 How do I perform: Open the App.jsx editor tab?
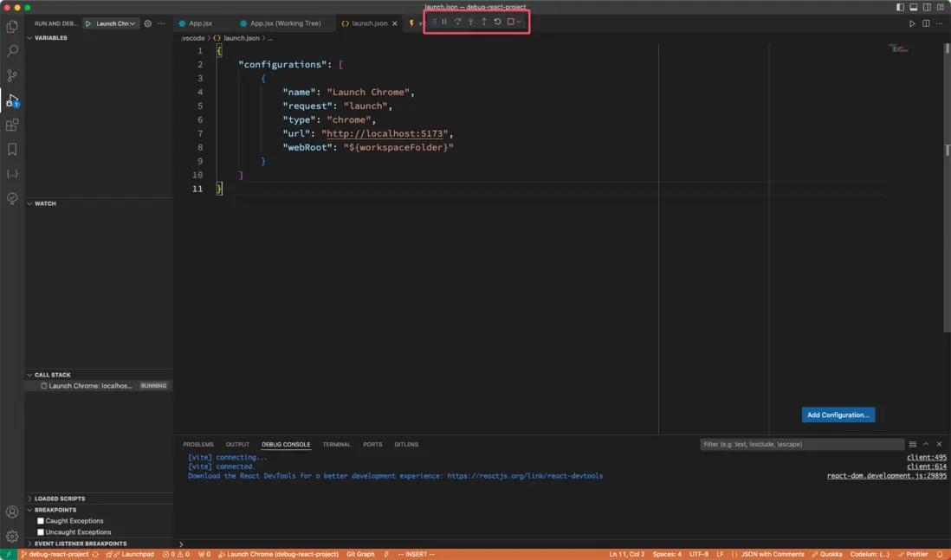[x=200, y=23]
